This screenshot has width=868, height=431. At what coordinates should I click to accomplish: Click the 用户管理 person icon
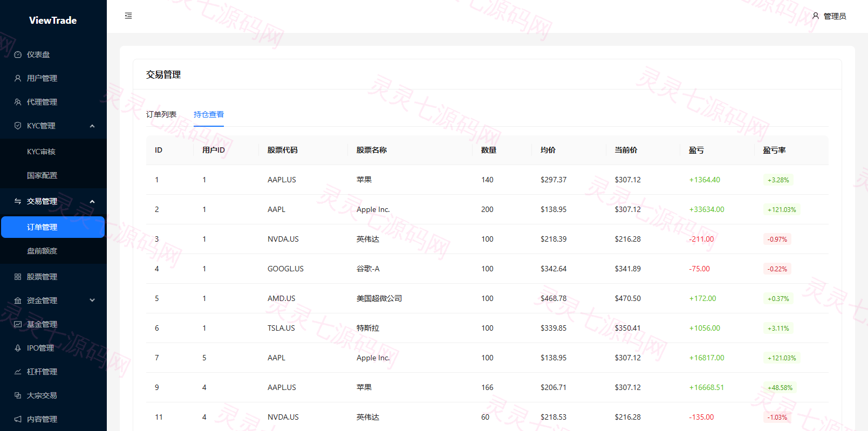click(x=18, y=78)
